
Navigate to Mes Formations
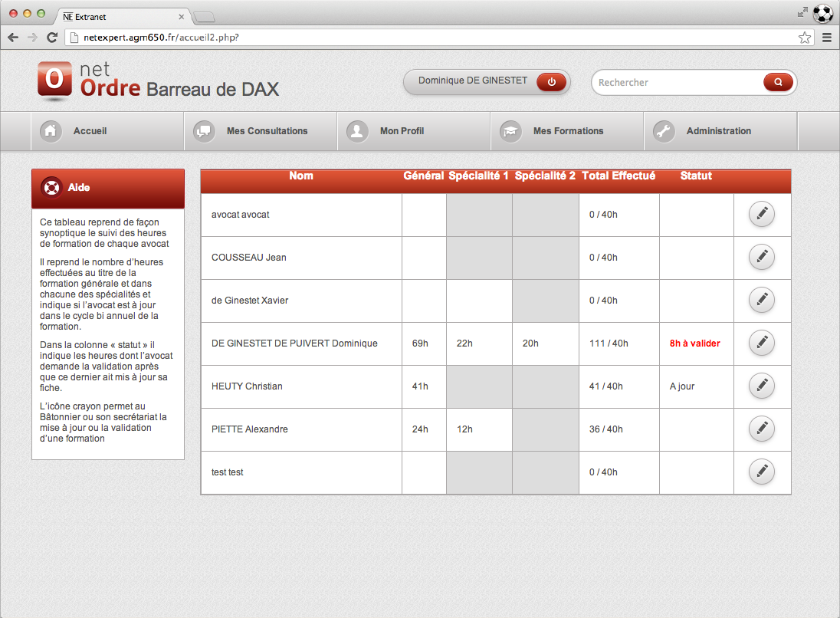click(x=568, y=131)
